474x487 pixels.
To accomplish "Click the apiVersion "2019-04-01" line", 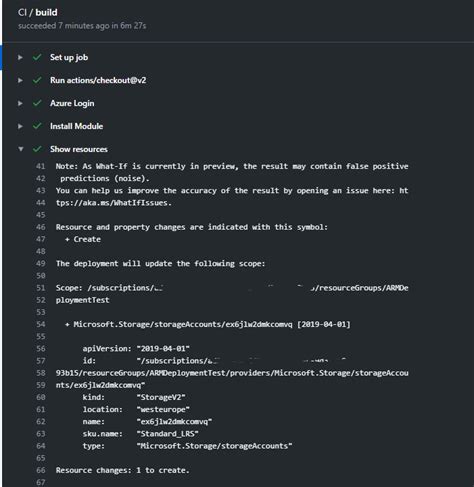I will (136, 348).
